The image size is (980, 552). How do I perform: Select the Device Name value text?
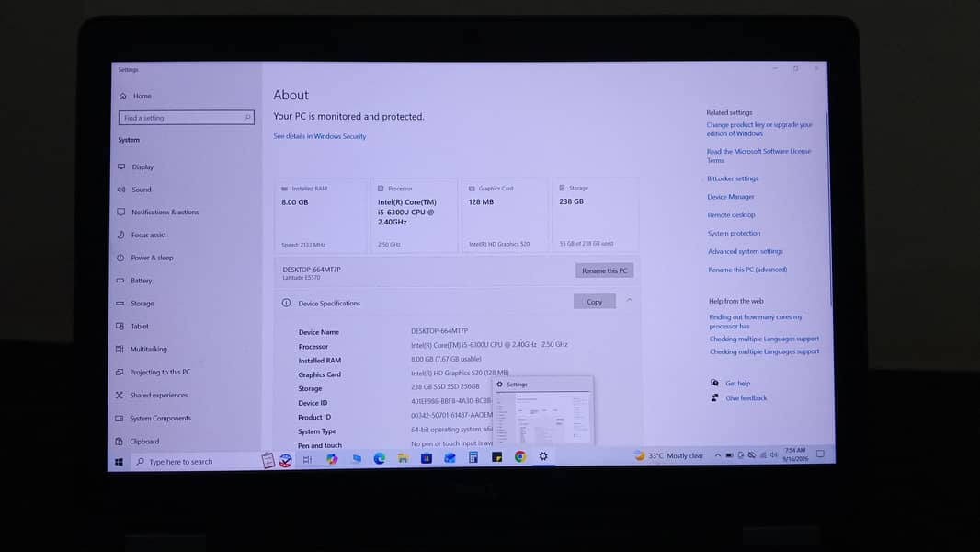pyautogui.click(x=439, y=330)
